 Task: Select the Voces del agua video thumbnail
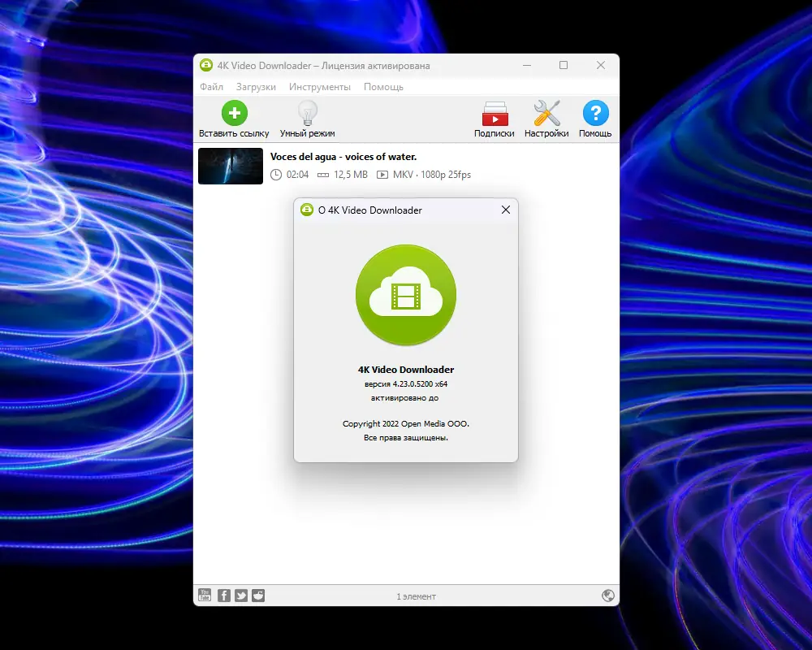231,166
